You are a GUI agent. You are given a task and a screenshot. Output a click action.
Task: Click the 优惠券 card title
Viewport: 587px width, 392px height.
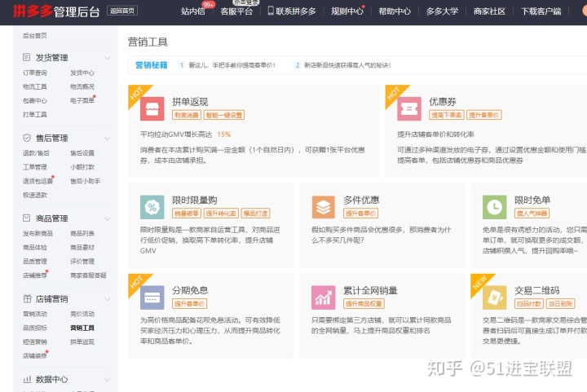[x=443, y=102]
